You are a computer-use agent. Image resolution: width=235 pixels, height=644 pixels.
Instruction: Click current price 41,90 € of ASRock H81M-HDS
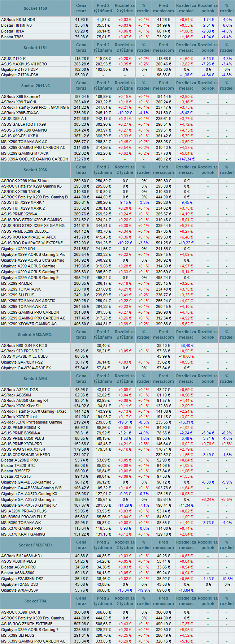click(82, 20)
